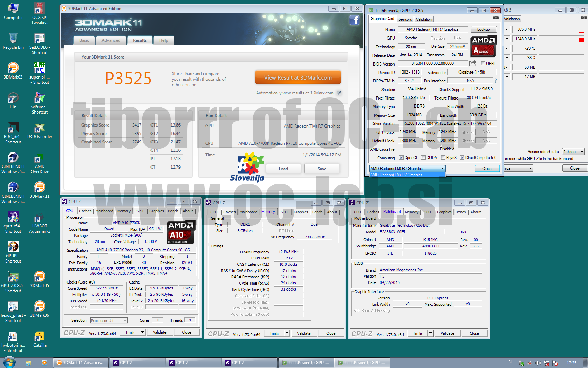
Task: Launch the AMD OverDrive icon
Action: click(40, 163)
